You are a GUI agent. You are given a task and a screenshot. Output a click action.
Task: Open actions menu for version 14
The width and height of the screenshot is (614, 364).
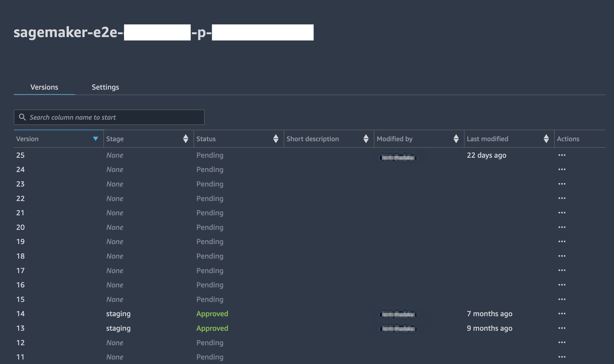(562, 314)
